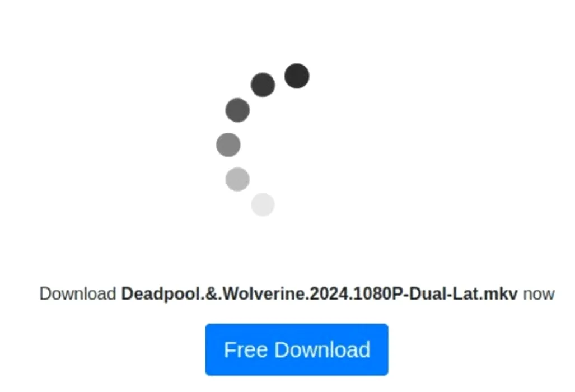Click the word now after the filename

539,295
